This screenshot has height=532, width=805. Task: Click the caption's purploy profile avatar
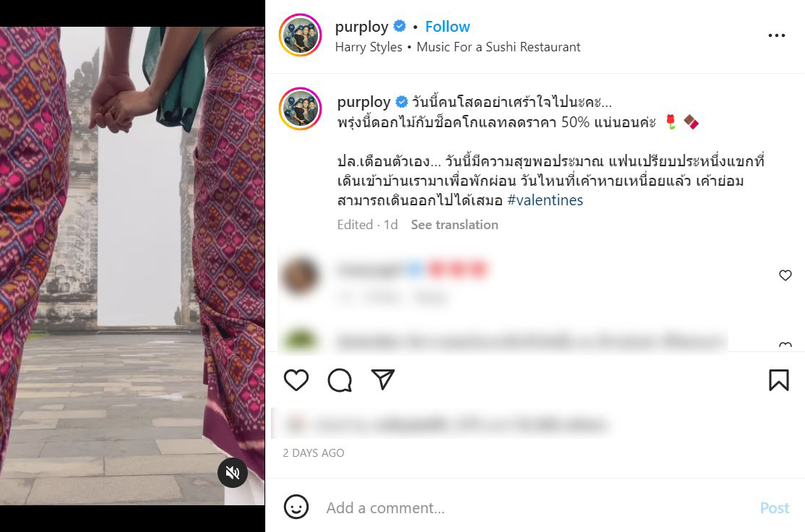tap(301, 109)
